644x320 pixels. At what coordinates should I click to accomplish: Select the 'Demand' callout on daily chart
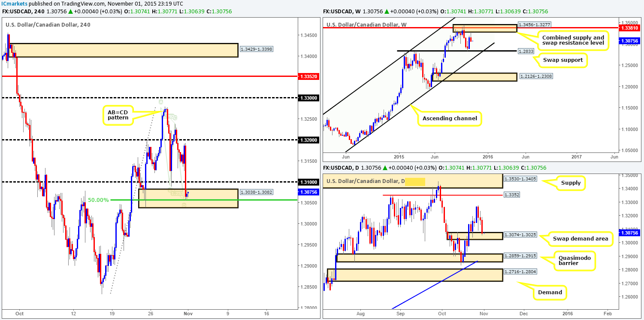point(550,292)
